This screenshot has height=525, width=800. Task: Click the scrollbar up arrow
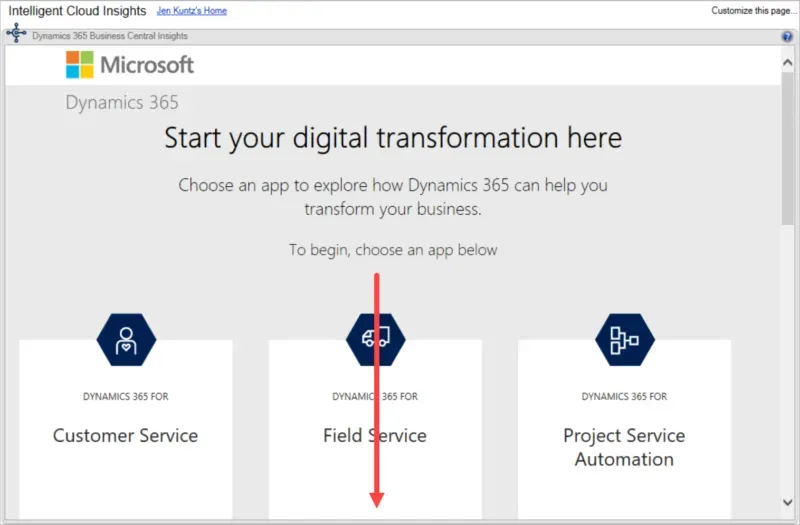[x=787, y=62]
